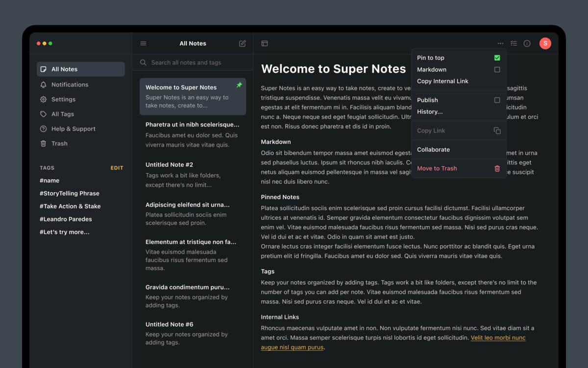This screenshot has height=368, width=588.
Task: Open the checklist icon in top toolbar
Action: [x=514, y=44]
